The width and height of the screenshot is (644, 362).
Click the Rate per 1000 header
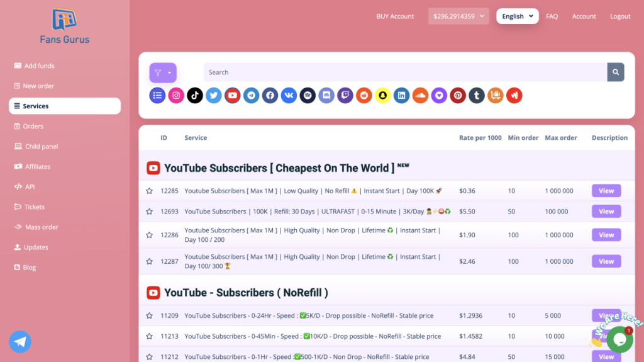(x=480, y=138)
